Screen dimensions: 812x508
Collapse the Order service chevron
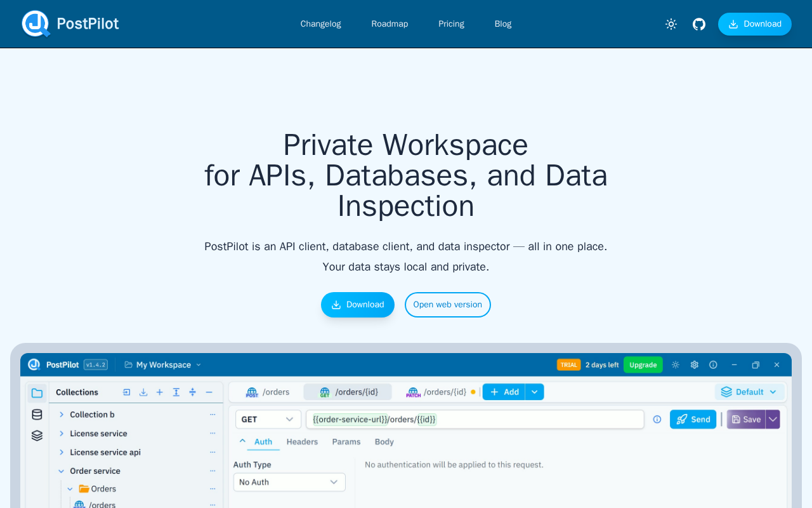tap(62, 471)
